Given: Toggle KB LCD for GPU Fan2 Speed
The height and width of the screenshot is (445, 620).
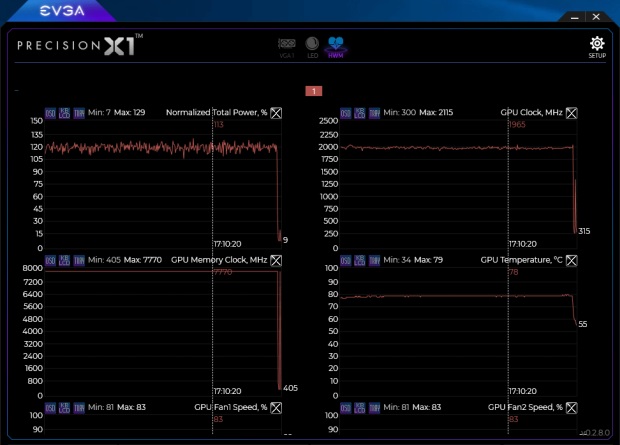Looking at the screenshot, I should coord(360,407).
